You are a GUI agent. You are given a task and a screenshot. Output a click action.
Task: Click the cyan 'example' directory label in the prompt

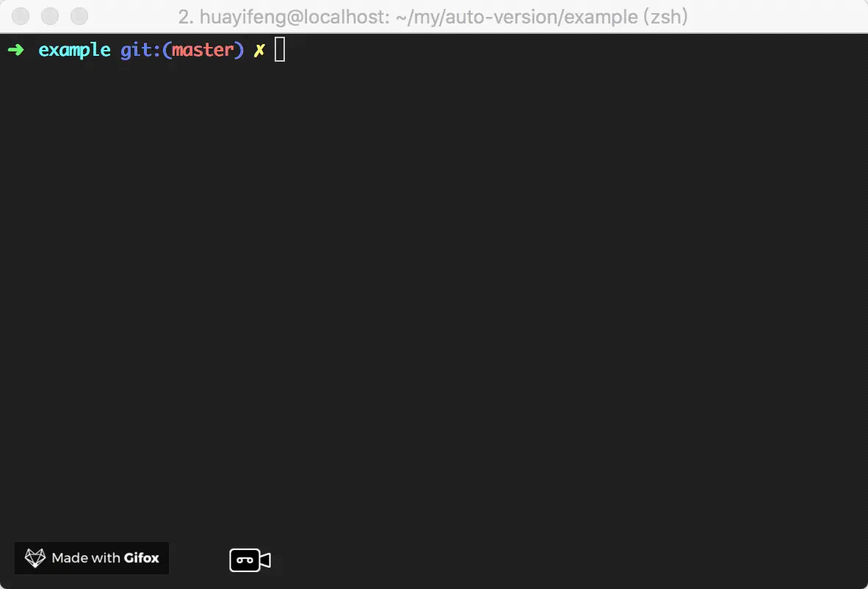(x=73, y=49)
